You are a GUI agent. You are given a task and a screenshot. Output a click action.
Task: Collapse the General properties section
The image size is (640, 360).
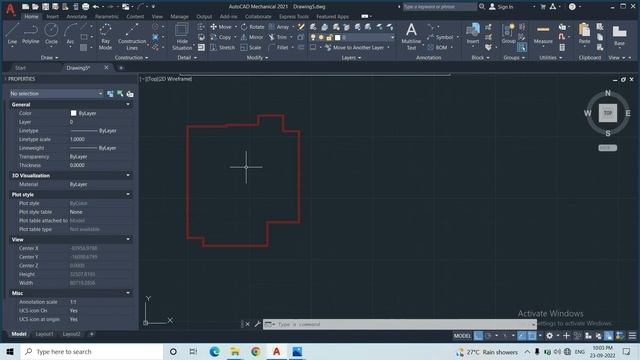pyautogui.click(x=128, y=104)
